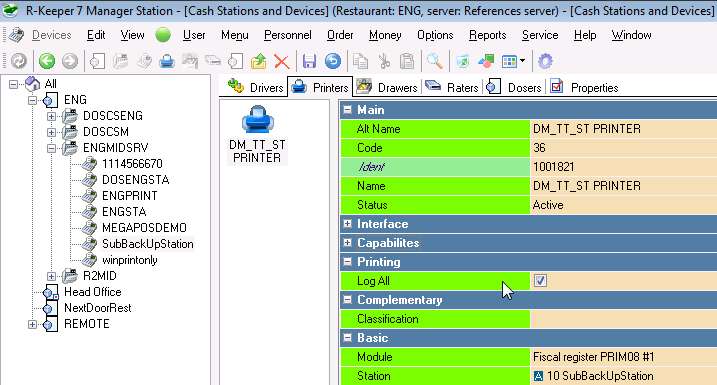Select the winprintonly station in tree
The width and height of the screenshot is (717, 385).
point(129,260)
